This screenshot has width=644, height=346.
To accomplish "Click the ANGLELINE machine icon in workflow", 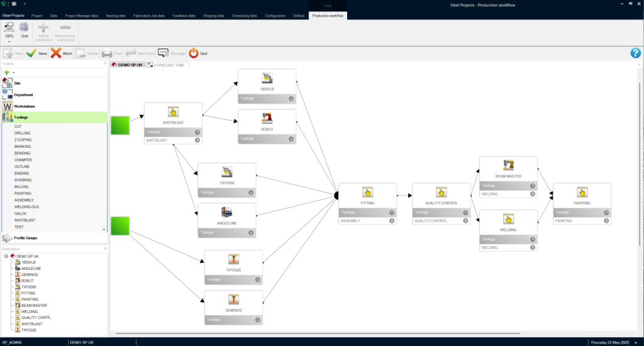I will coord(226,212).
